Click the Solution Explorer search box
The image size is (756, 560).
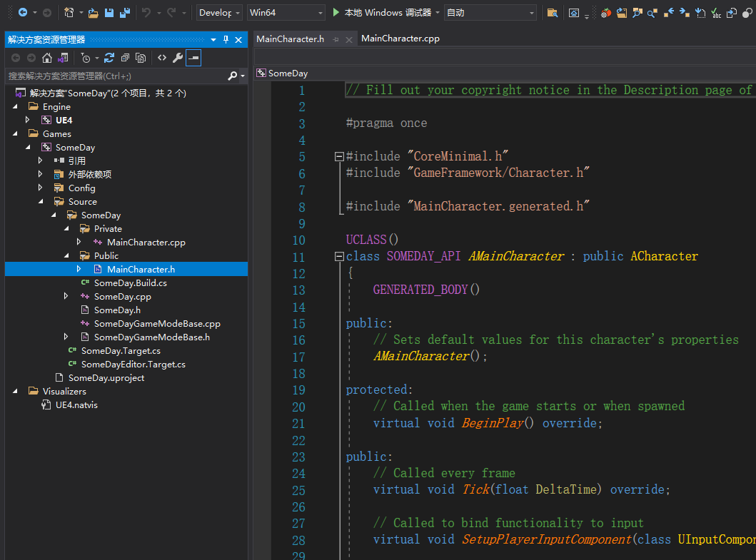pos(114,76)
